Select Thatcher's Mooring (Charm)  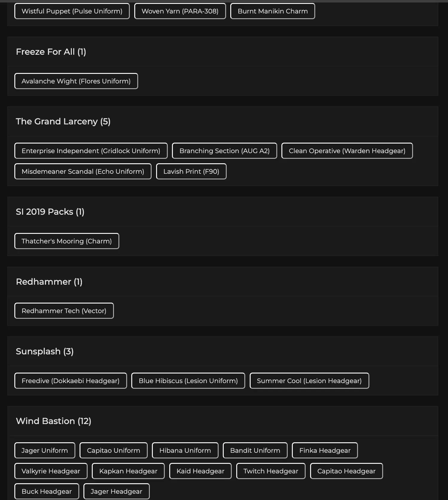click(67, 241)
